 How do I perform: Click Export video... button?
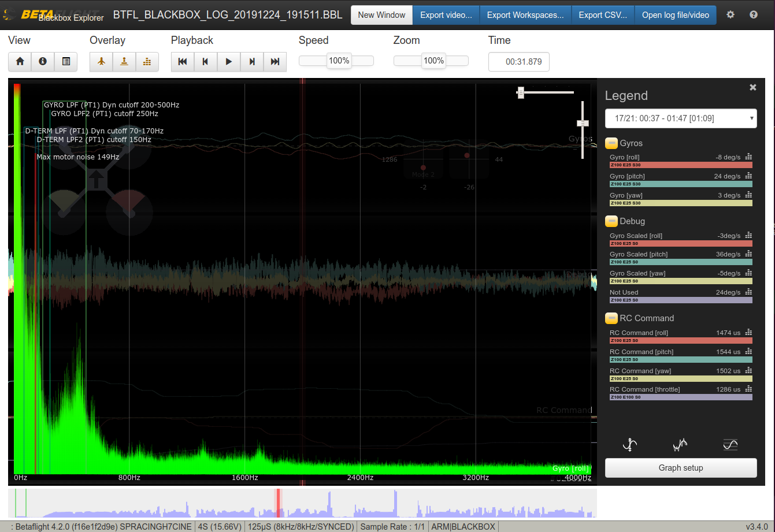(446, 15)
